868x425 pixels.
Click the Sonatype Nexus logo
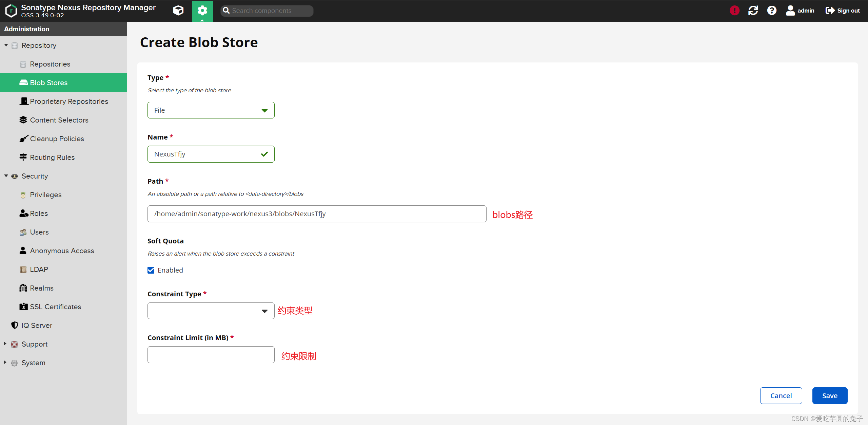point(11,11)
